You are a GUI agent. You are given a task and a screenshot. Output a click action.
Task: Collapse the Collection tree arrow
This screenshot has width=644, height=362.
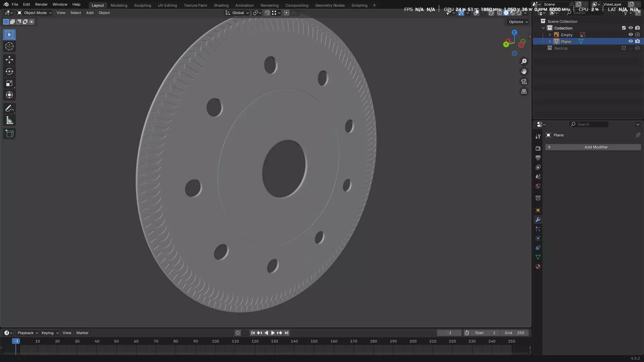pyautogui.click(x=543, y=28)
